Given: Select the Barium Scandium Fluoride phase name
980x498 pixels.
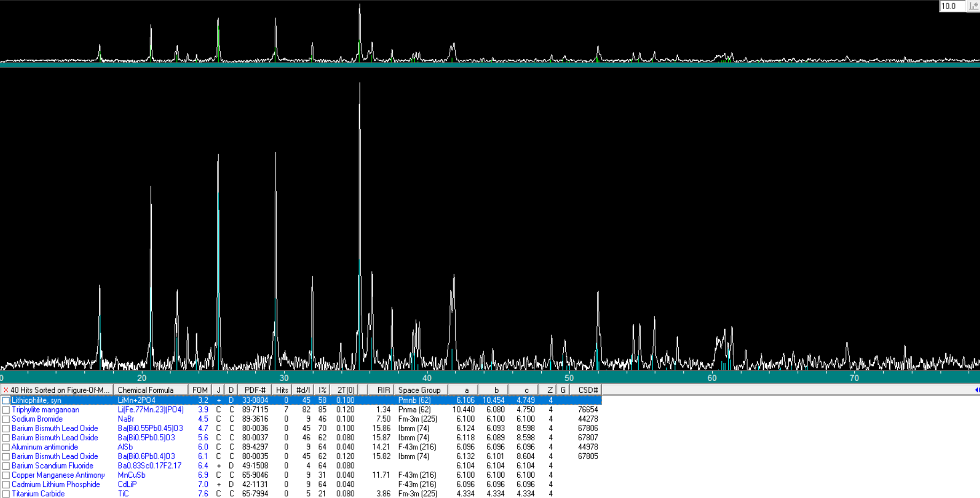Looking at the screenshot, I should coord(52,466).
